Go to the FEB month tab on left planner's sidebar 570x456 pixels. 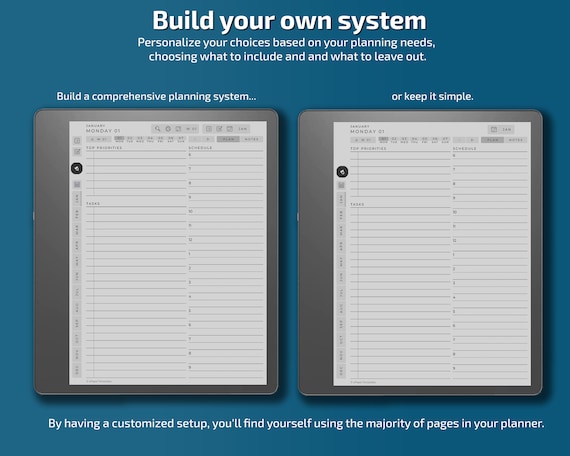77,214
